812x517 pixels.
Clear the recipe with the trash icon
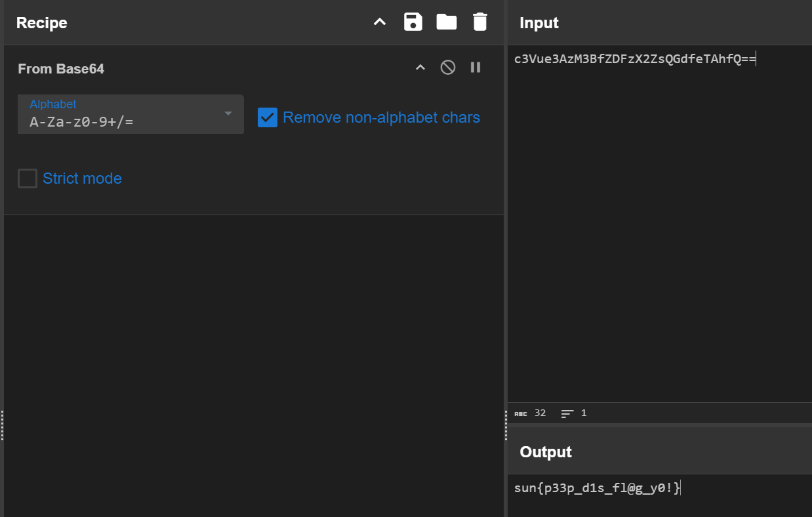tap(480, 22)
